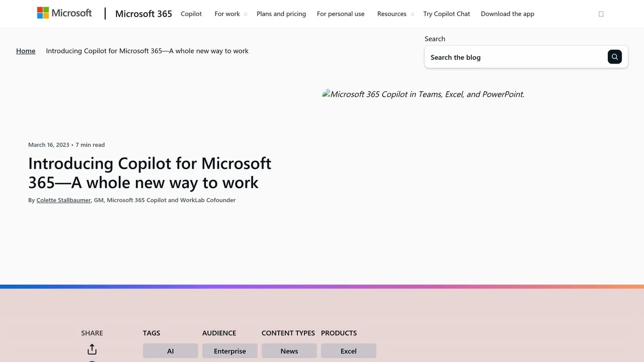Open the Microsoft 365 brand link

(143, 14)
